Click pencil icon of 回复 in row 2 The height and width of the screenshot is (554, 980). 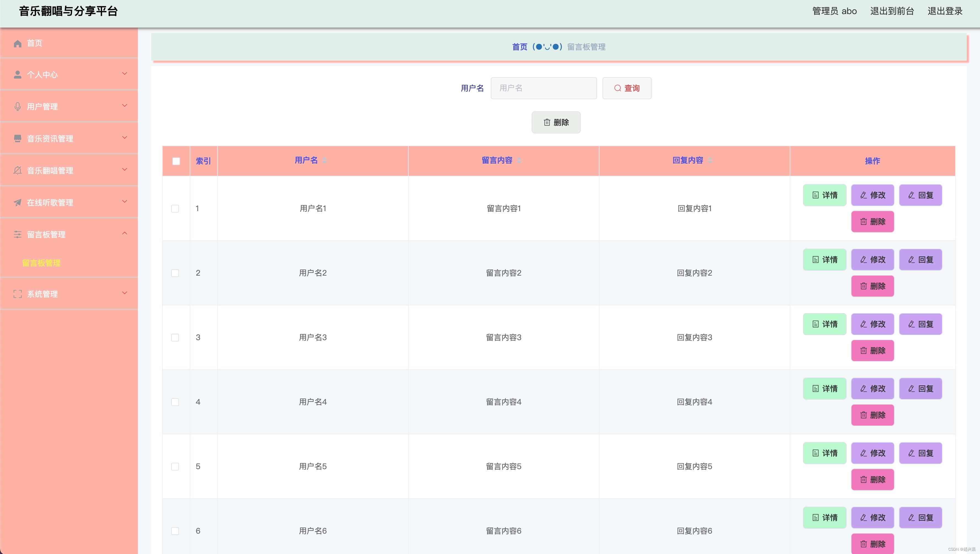(912, 259)
